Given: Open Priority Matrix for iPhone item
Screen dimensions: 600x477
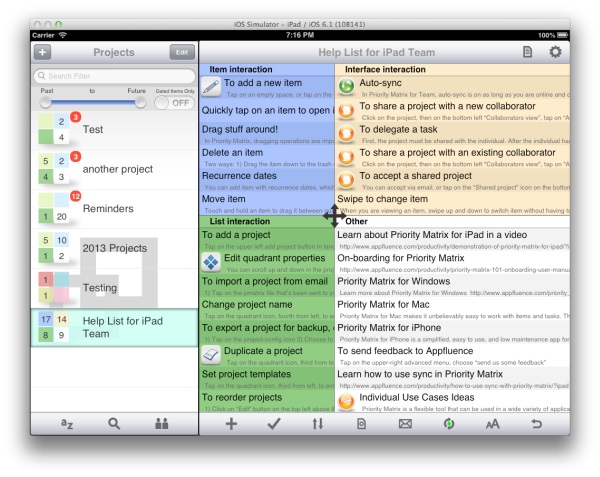Looking at the screenshot, I should coord(452,332).
